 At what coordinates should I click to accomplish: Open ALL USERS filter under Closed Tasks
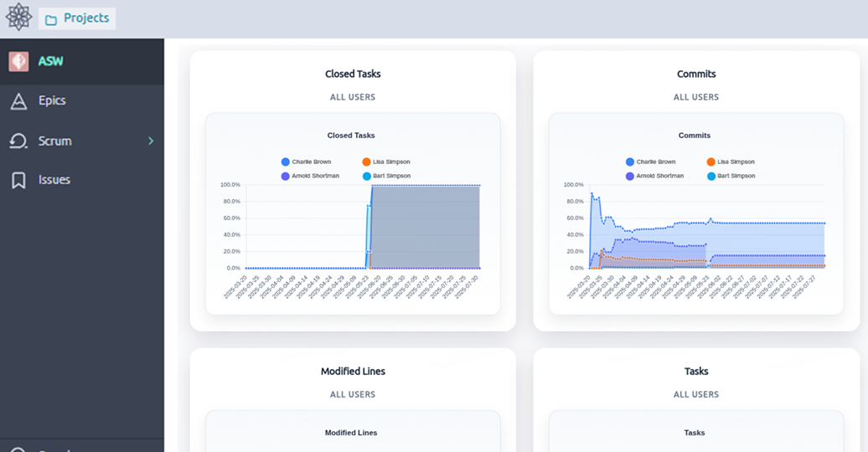(x=353, y=97)
